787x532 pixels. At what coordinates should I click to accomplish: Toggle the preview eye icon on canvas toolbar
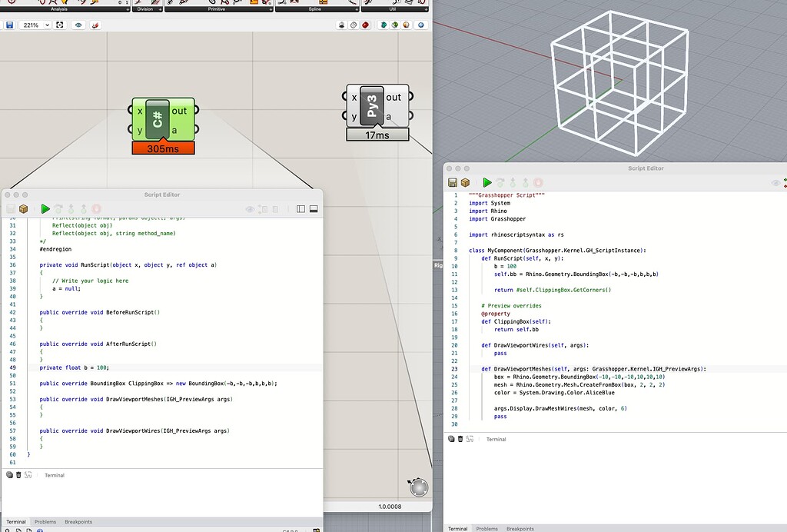[x=78, y=25]
